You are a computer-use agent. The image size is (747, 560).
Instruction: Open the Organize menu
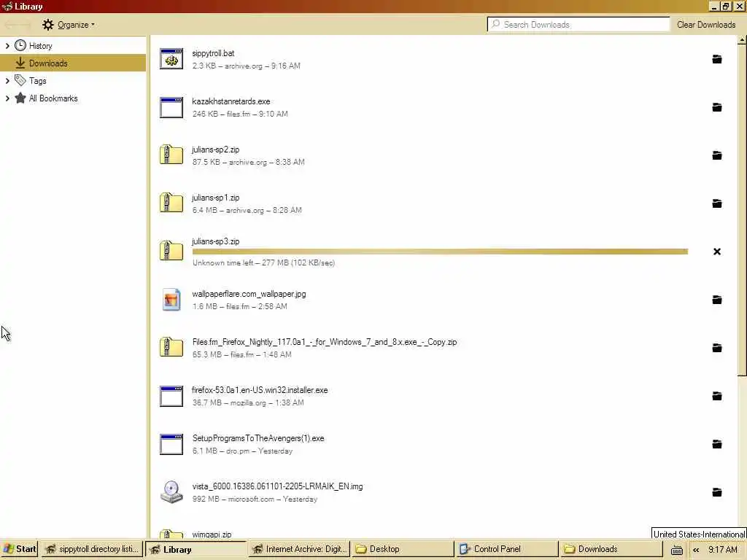68,25
